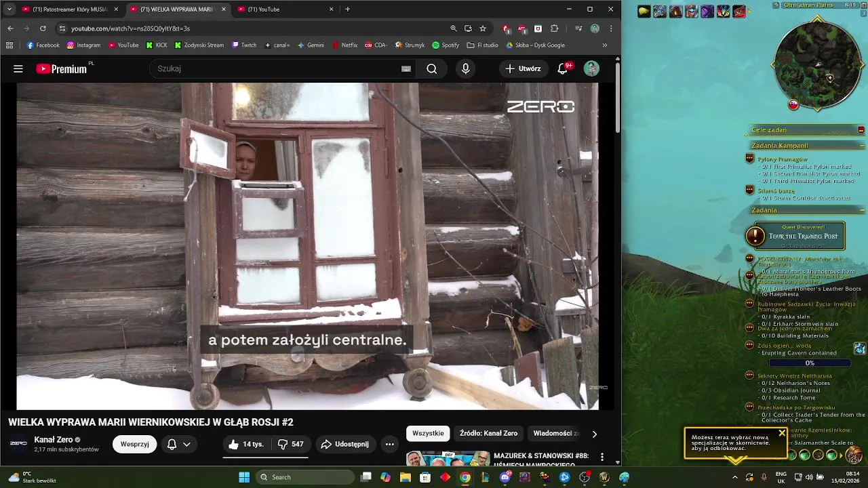
Task: Open the Spotify bookmark
Action: (446, 45)
